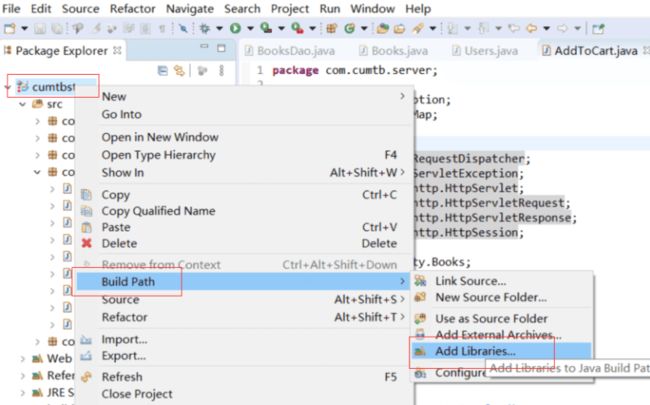Open the Project menu in menu bar
This screenshot has height=405, width=650.
[290, 9]
